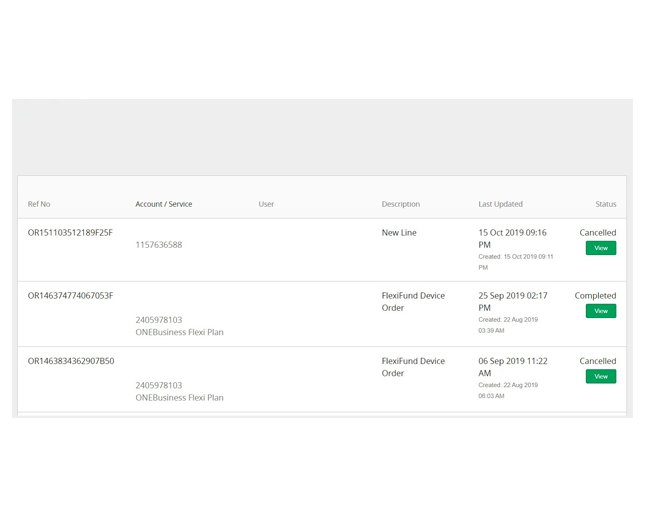
Task: Sort by Last Updated column header
Action: [x=500, y=204]
